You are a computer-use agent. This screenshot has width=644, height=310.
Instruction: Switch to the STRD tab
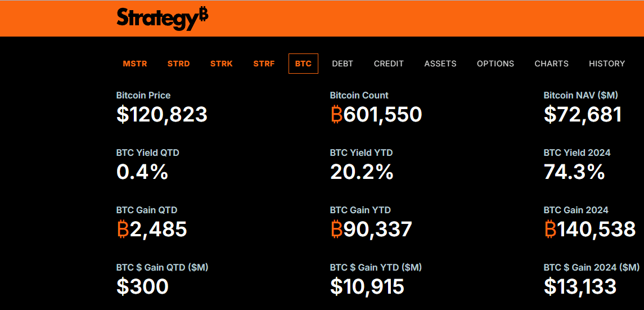coord(179,64)
